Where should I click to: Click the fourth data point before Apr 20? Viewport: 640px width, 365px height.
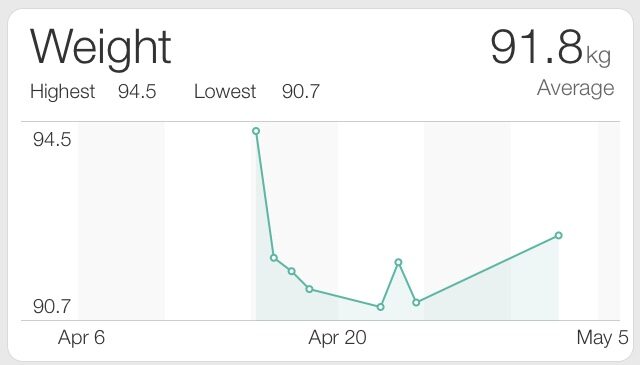(309, 289)
